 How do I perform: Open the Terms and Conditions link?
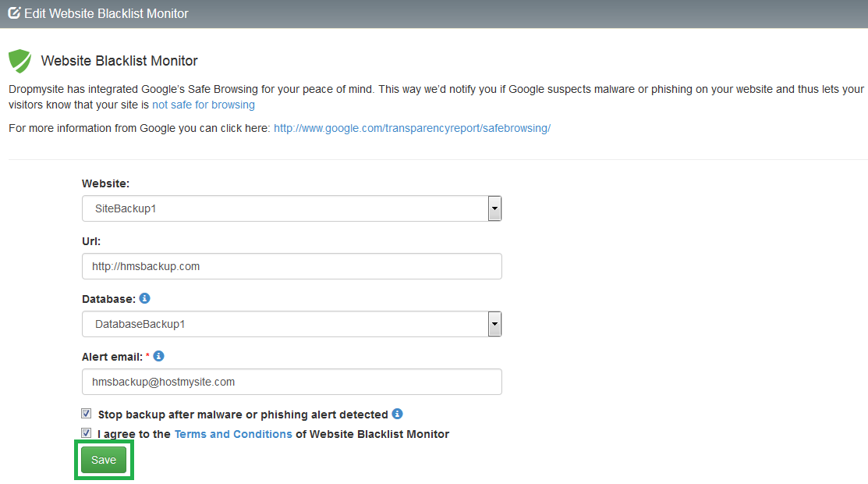(233, 434)
